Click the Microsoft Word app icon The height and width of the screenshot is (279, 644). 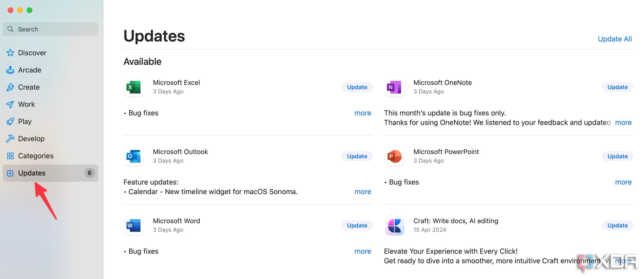pos(133,225)
